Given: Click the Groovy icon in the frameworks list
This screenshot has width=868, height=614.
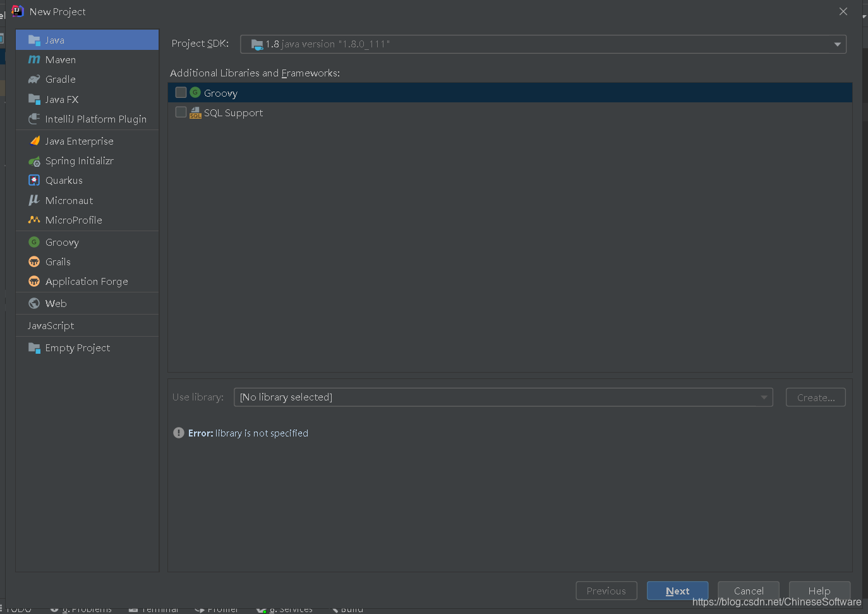Looking at the screenshot, I should coord(195,92).
